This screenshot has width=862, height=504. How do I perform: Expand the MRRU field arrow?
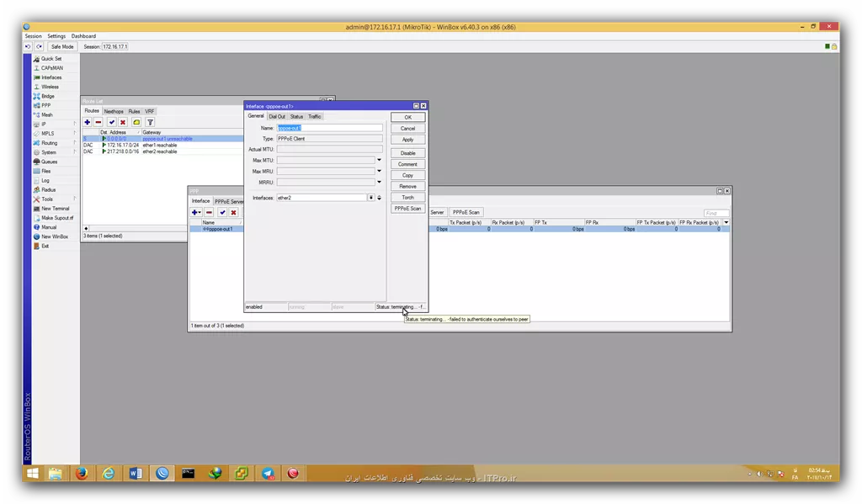pyautogui.click(x=379, y=182)
